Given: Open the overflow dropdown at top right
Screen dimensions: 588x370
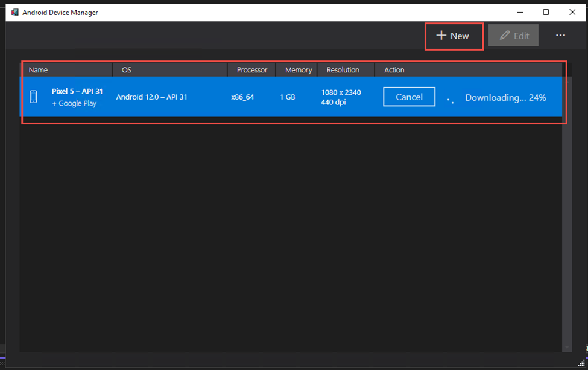Looking at the screenshot, I should pos(560,35).
